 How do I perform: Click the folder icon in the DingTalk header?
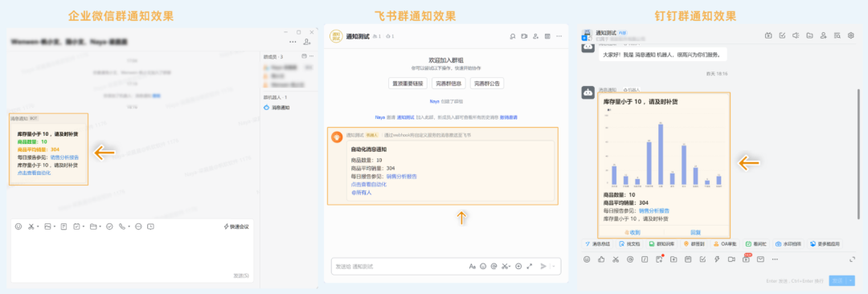[x=810, y=35]
